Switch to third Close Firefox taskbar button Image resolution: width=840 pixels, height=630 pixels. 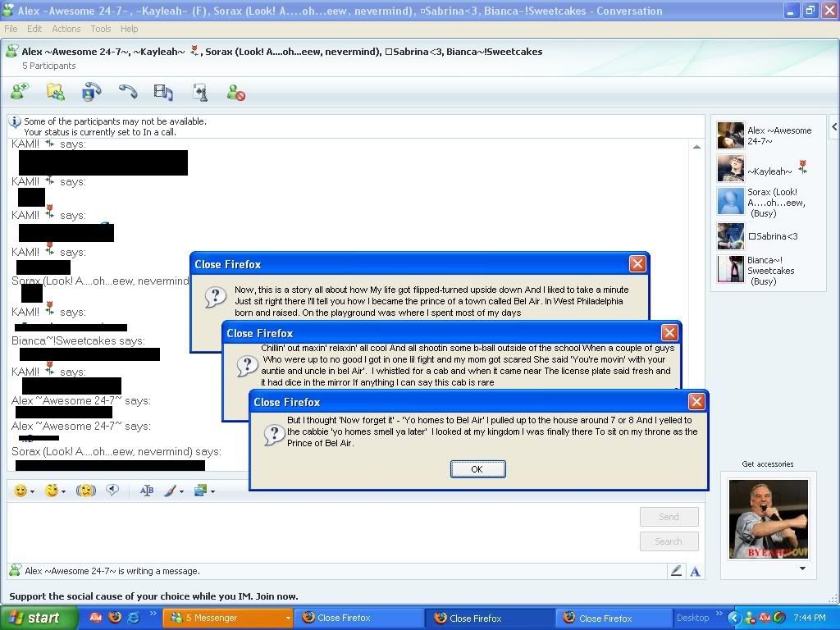tap(614, 619)
